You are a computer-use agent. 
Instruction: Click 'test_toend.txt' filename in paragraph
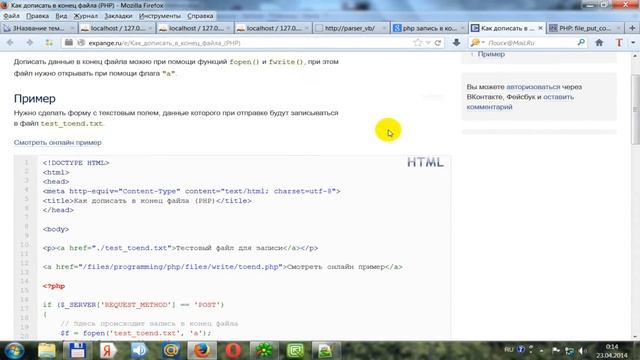pos(72,123)
